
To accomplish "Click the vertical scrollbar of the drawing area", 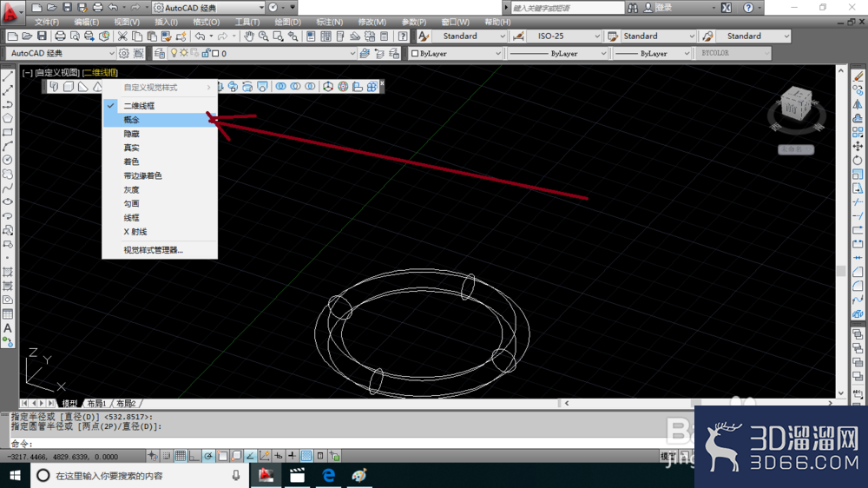I will 841,232.
